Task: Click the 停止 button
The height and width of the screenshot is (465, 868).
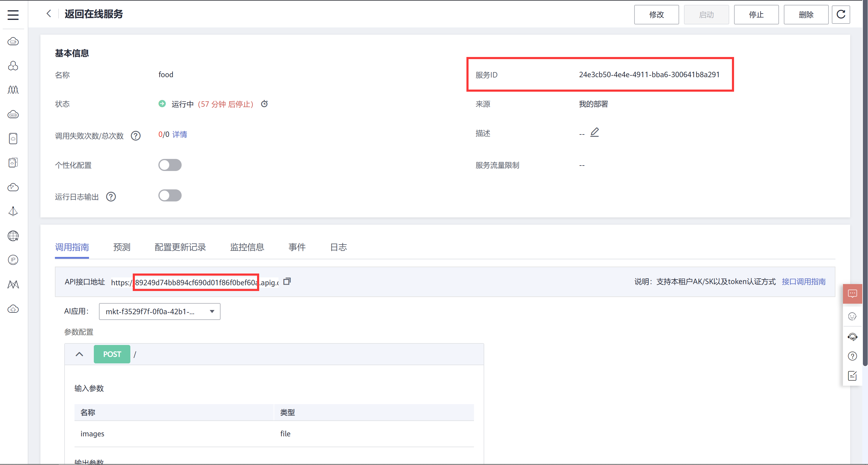Action: pyautogui.click(x=756, y=14)
